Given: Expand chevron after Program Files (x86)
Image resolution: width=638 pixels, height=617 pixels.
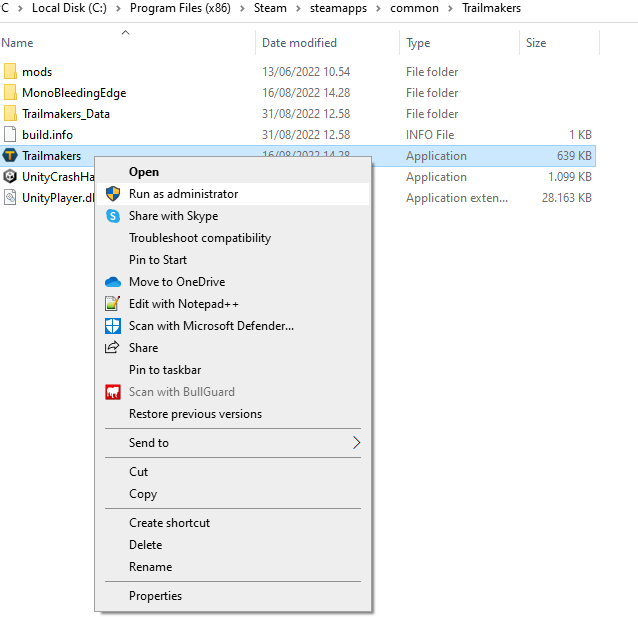Looking at the screenshot, I should pyautogui.click(x=242, y=8).
